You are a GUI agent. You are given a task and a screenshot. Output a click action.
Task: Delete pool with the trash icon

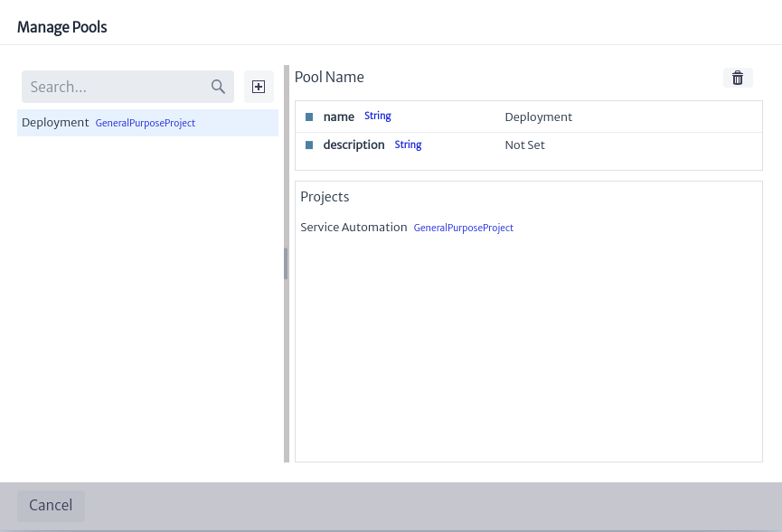pyautogui.click(x=738, y=78)
